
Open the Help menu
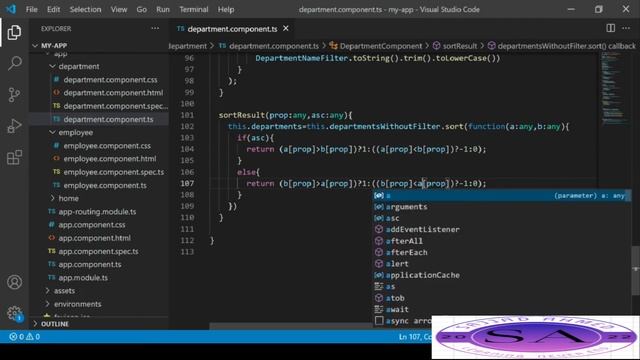coord(226,9)
